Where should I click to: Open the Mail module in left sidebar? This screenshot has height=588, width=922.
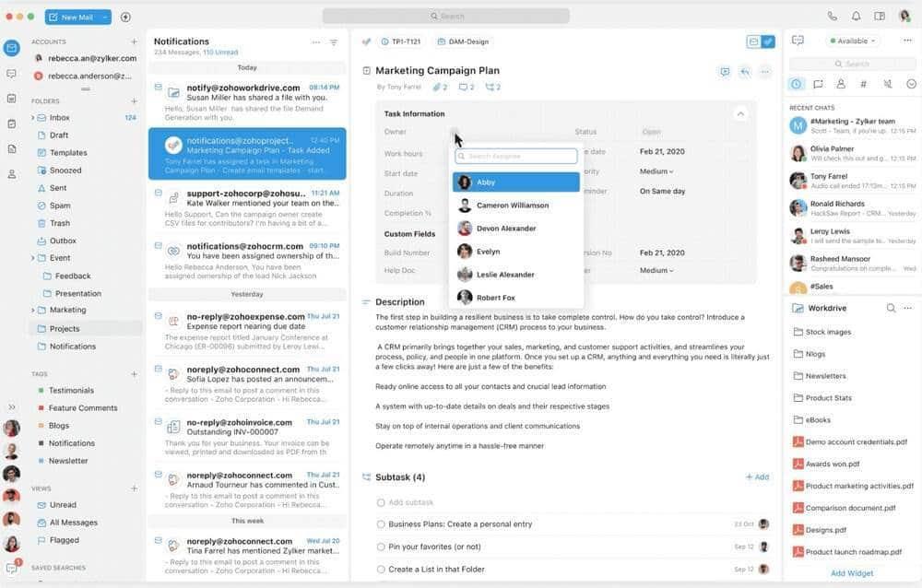tap(11, 48)
